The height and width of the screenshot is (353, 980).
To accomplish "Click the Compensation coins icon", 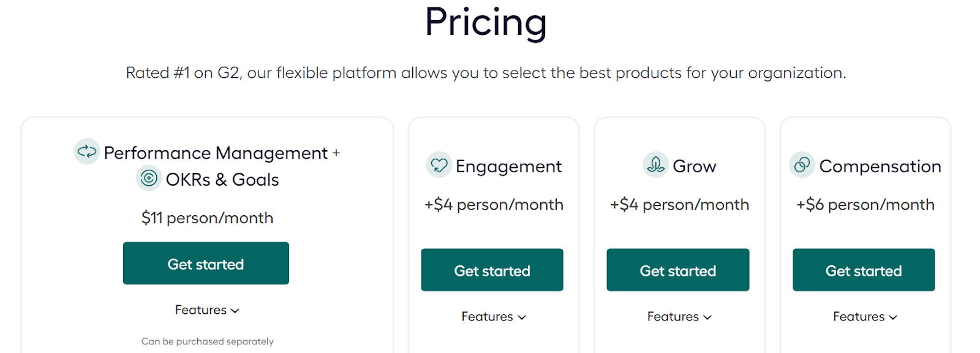I will [x=802, y=165].
